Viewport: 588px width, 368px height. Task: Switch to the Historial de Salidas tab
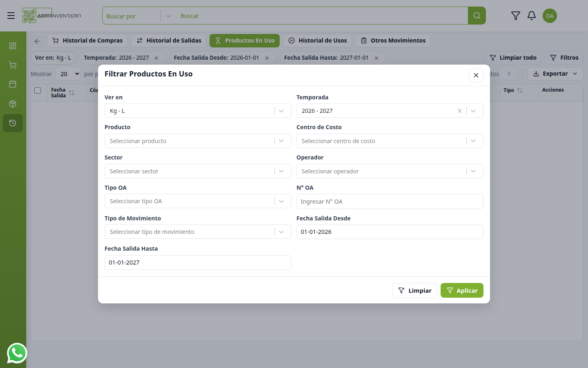[x=169, y=40]
